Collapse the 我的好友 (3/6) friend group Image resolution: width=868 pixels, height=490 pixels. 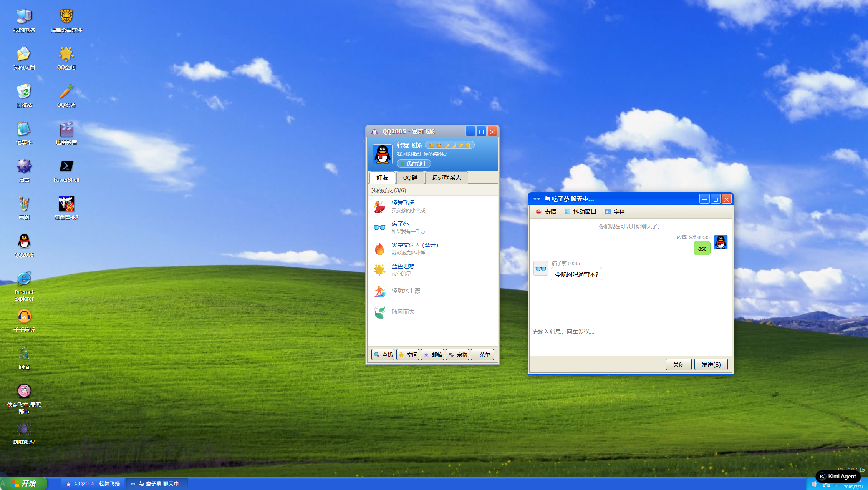(432, 190)
